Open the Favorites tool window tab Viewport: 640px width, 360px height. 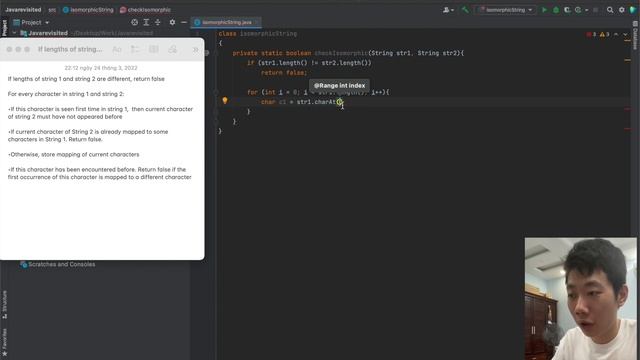4,342
